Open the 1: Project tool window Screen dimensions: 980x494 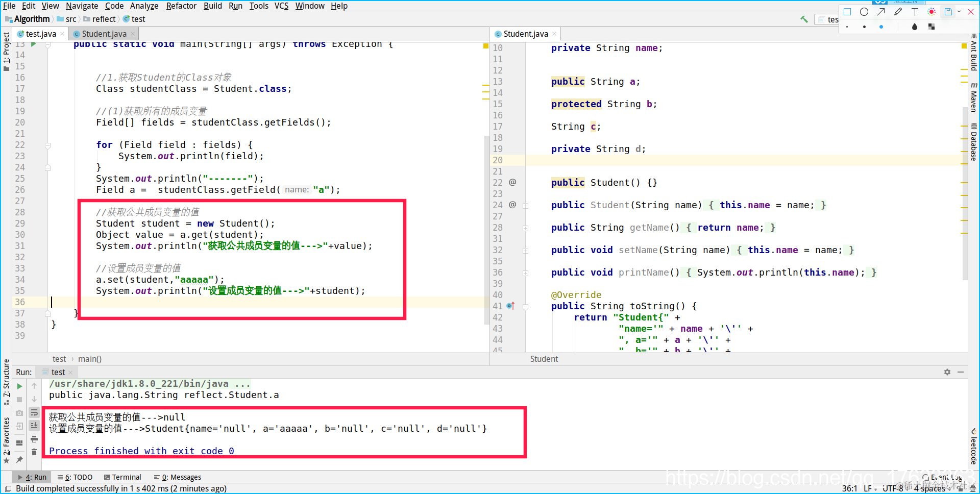(x=6, y=51)
